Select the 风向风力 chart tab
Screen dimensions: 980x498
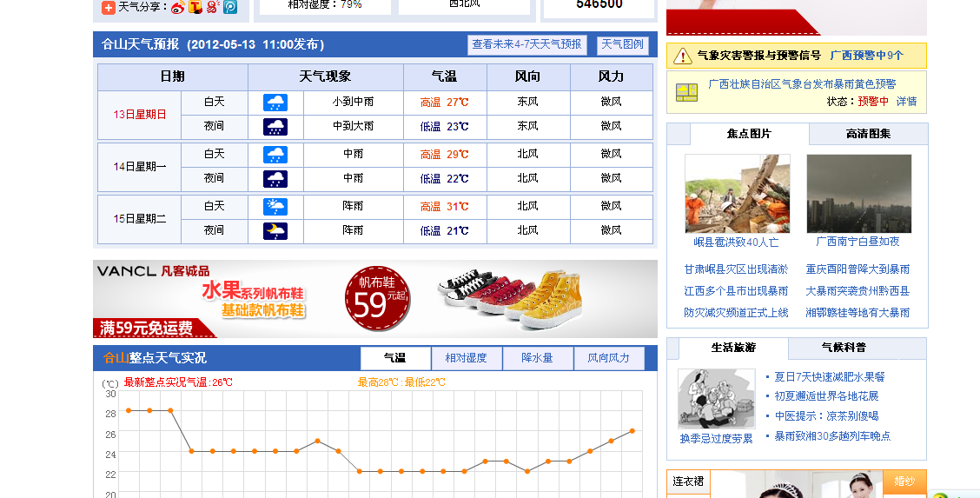609,358
